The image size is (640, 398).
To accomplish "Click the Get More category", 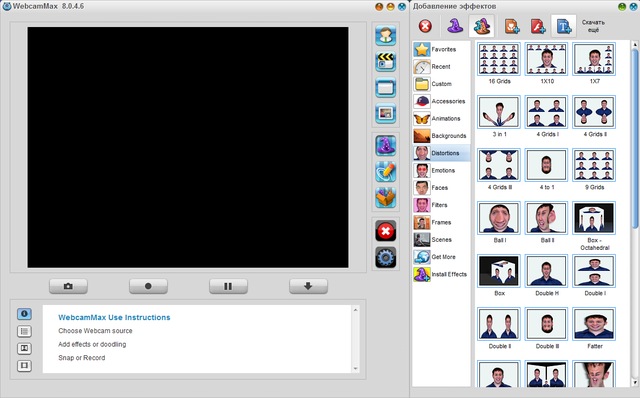I will pos(441,257).
